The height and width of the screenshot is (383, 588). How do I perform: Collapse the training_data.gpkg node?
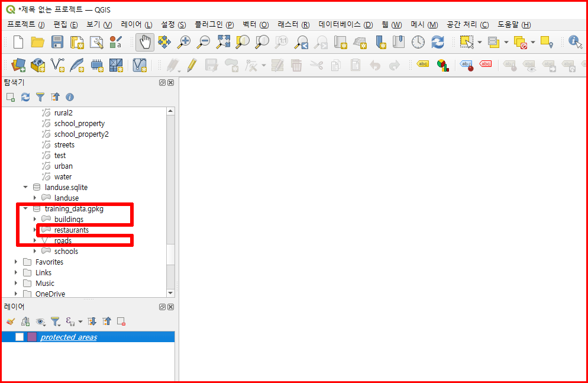[x=25, y=208]
